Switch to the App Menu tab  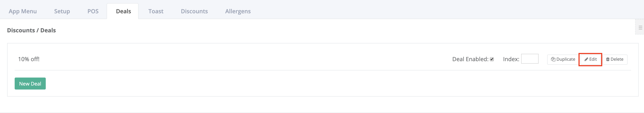click(x=23, y=11)
